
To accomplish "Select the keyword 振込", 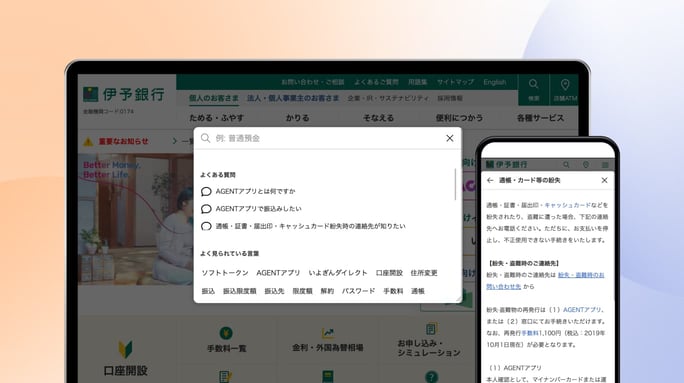I will click(208, 291).
